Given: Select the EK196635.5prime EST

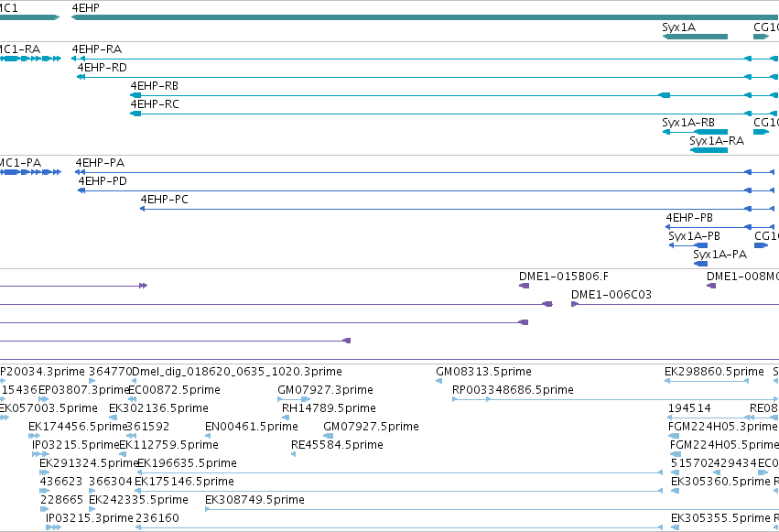Looking at the screenshot, I should [x=400, y=472].
